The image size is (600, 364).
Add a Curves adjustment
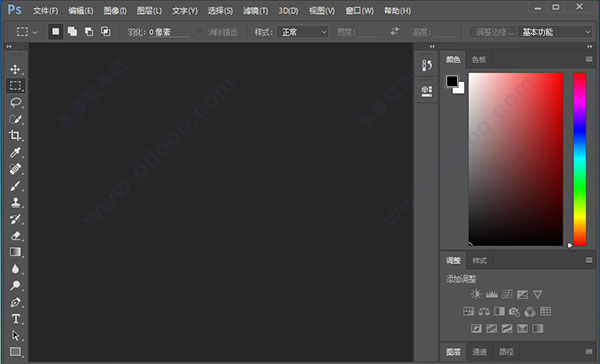coord(507,294)
